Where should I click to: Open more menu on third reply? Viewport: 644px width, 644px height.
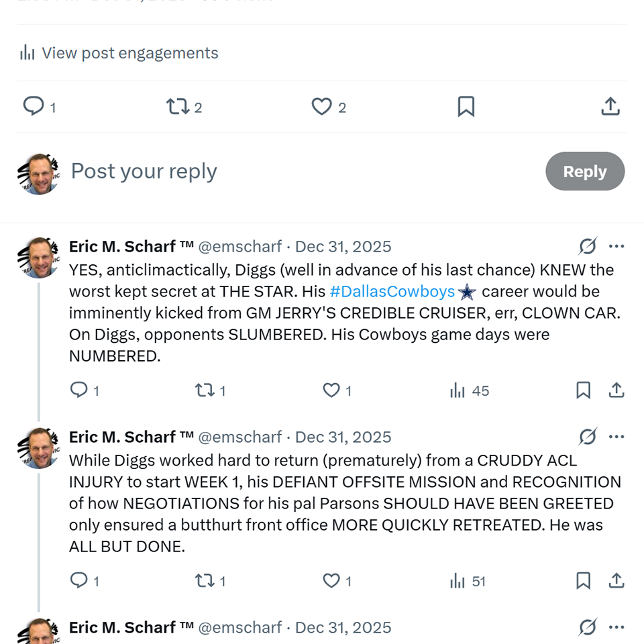[x=616, y=627]
